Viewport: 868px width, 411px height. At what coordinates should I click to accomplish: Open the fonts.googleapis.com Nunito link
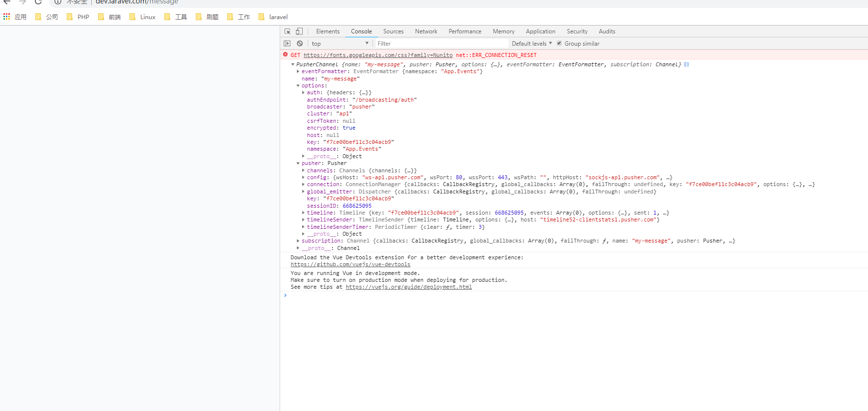pyautogui.click(x=378, y=55)
